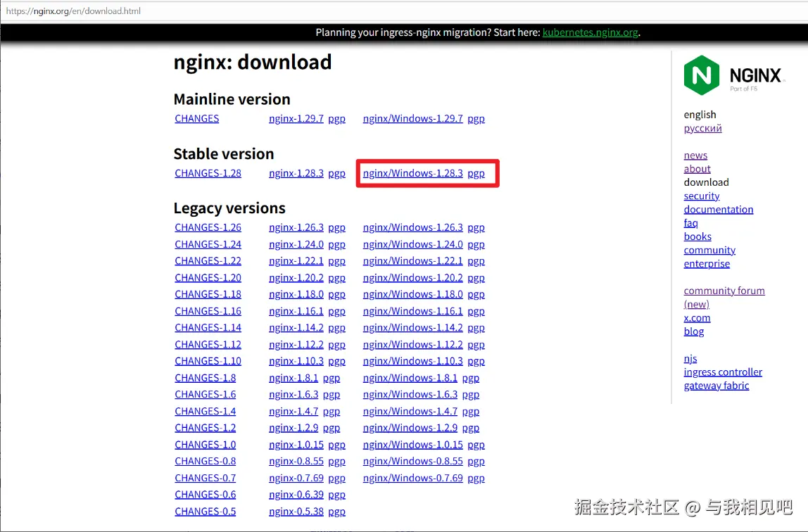Download nginx-0.8.55 source link
This screenshot has width=808, height=532.
click(296, 462)
